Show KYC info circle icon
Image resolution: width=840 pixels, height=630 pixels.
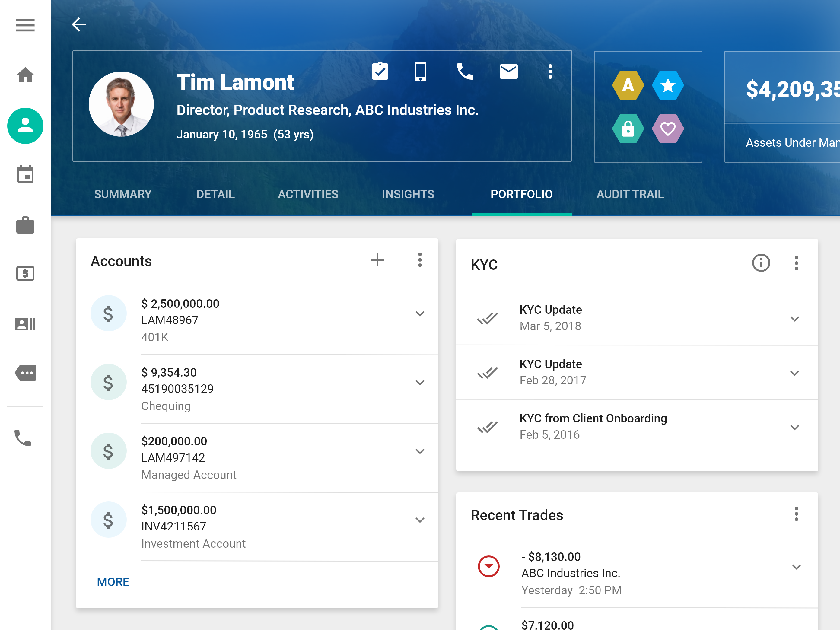[x=761, y=263]
